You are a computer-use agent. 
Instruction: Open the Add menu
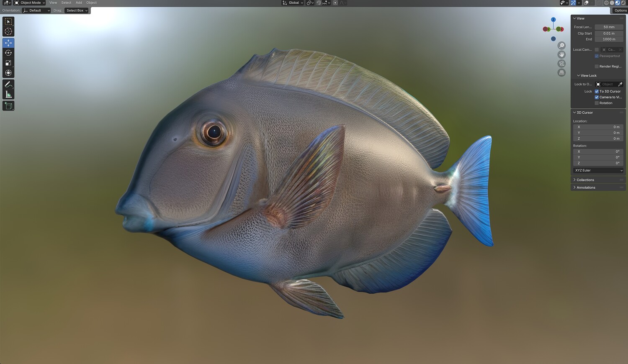pos(79,3)
